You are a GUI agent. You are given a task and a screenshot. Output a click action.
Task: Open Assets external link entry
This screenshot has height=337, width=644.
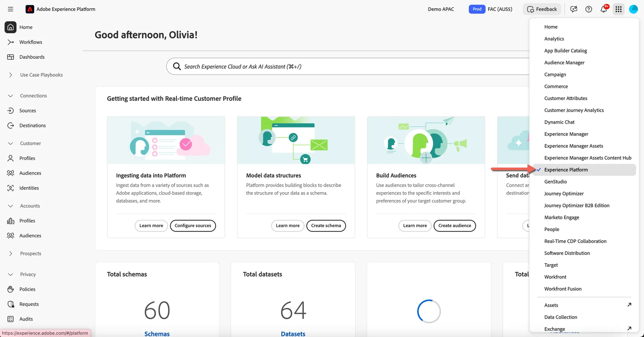[584, 305]
